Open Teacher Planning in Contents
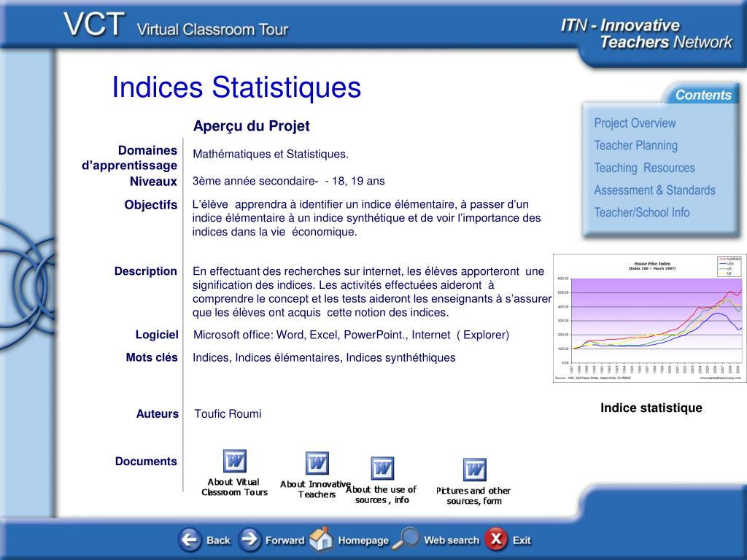This screenshot has width=747, height=560. point(635,145)
